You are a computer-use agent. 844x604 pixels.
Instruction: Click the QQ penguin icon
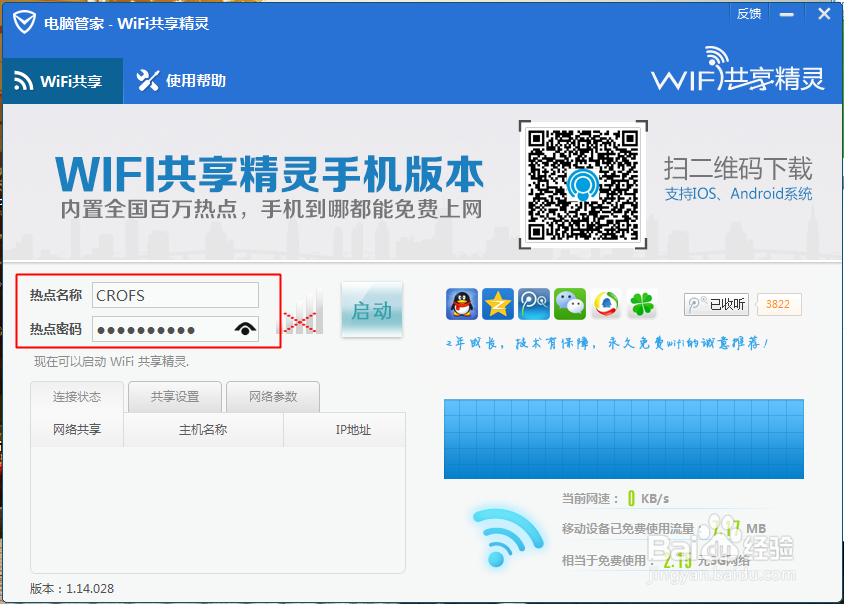point(462,304)
